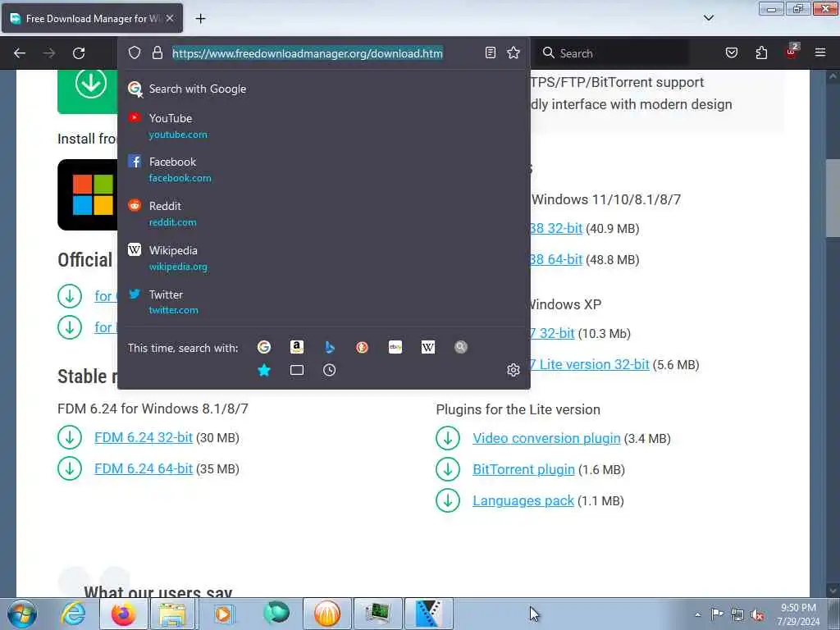Screen dimensions: 840x630
Task: Bookmark this page with star icon
Action: (x=514, y=52)
